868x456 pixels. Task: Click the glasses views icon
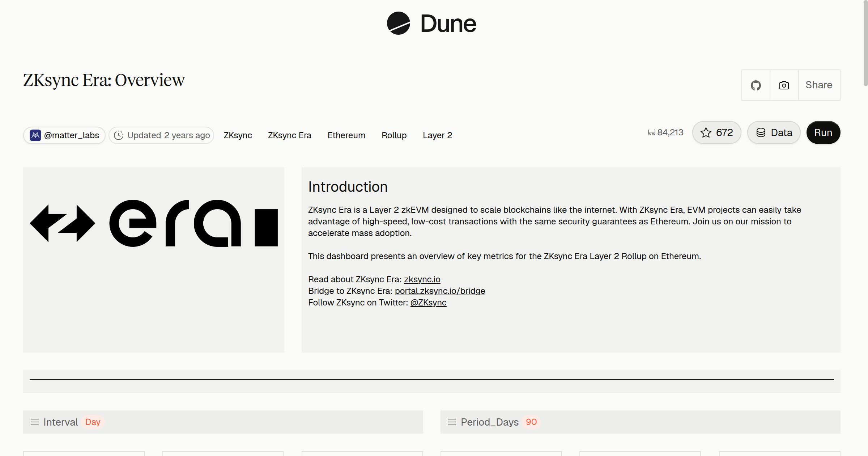[651, 133]
